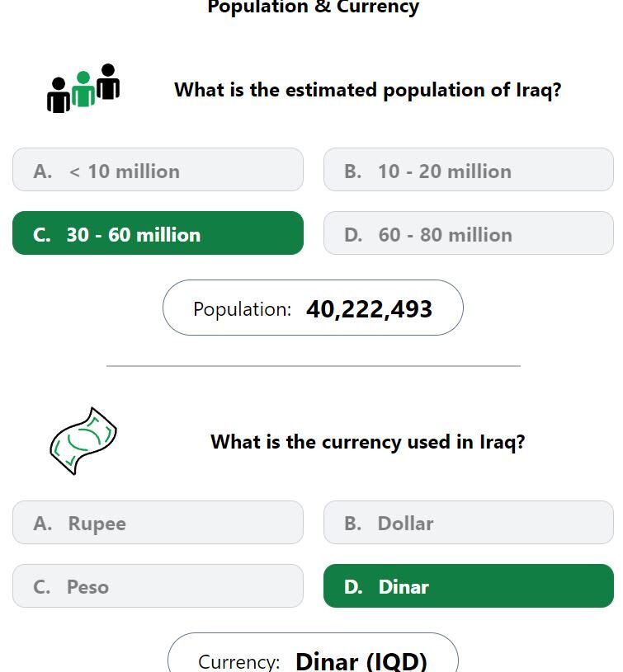Select the green 30 - 60 million answer
Viewport: 623px width, 672px height.
pos(158,233)
